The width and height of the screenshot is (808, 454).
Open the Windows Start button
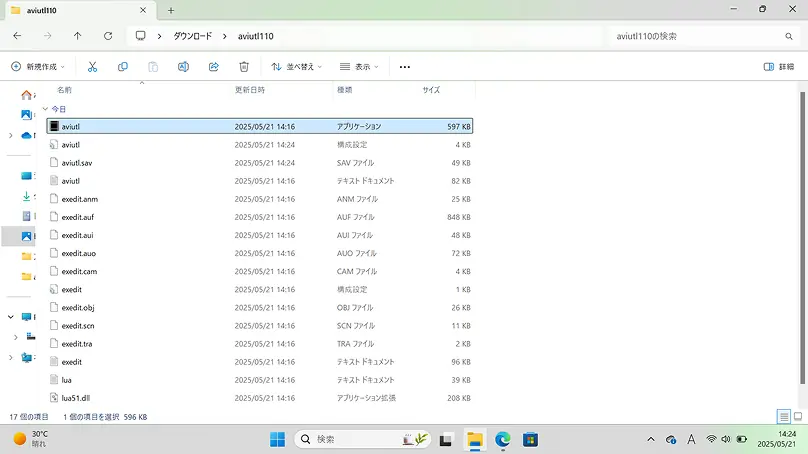click(277, 440)
